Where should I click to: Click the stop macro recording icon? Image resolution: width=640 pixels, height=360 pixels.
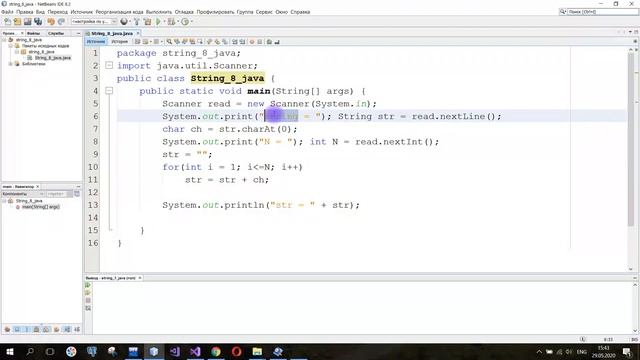point(260,42)
